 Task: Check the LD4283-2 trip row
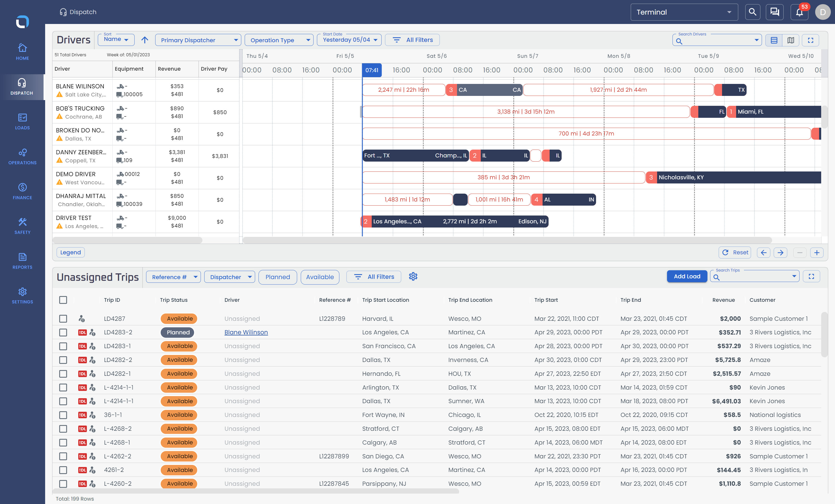point(63,332)
